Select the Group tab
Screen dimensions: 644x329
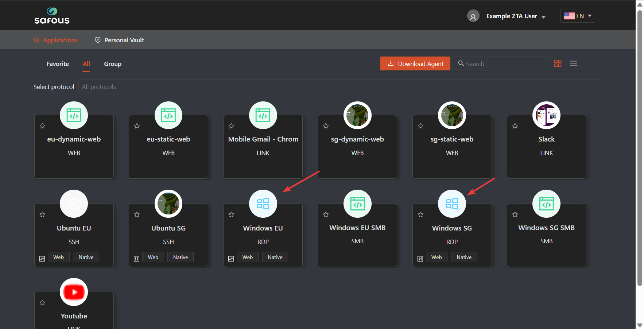click(112, 63)
